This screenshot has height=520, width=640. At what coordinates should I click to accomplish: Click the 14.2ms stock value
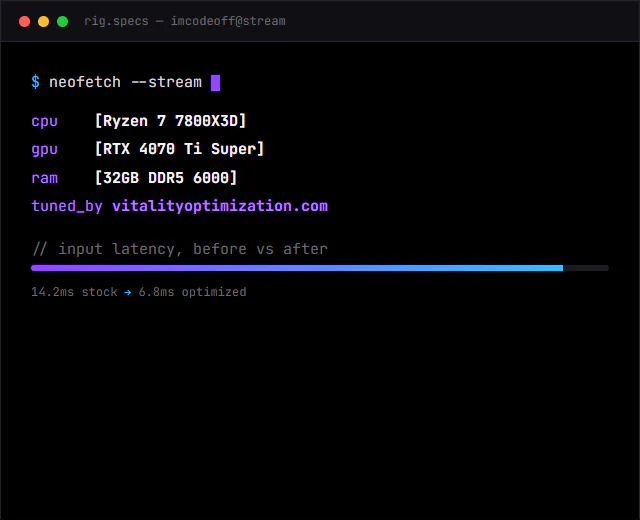(74, 292)
